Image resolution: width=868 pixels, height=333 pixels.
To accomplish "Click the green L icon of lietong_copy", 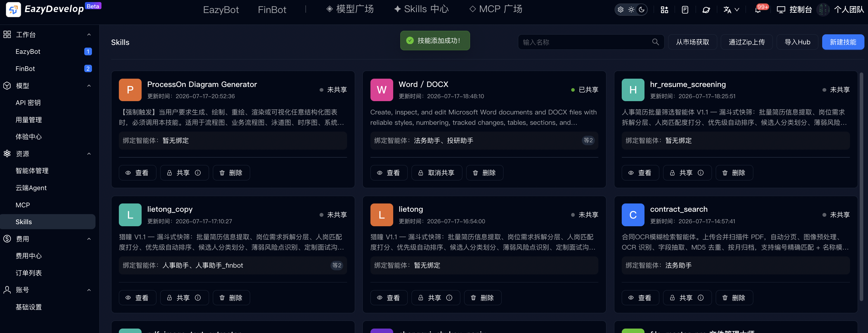I will [130, 215].
